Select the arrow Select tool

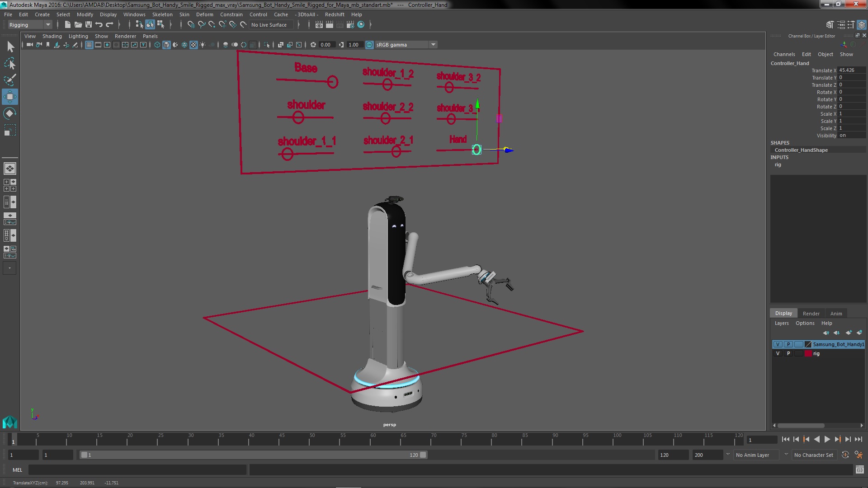[10, 47]
